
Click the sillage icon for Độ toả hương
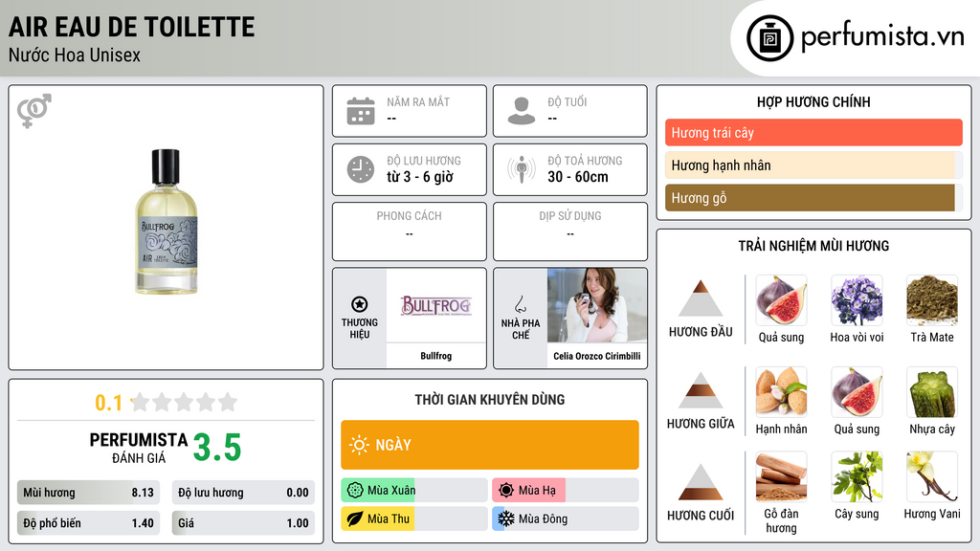tap(522, 169)
